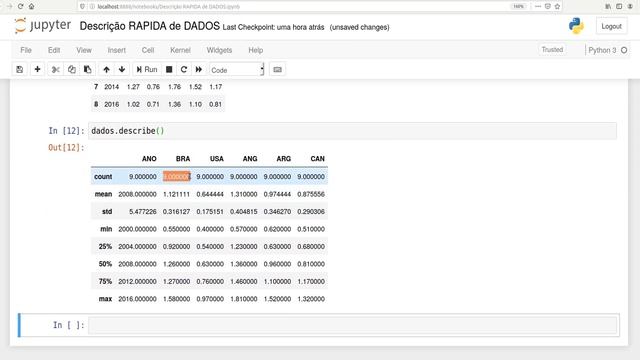Toggle the browser sidebar icon
The width and height of the screenshot is (640, 360).
coord(619,7)
